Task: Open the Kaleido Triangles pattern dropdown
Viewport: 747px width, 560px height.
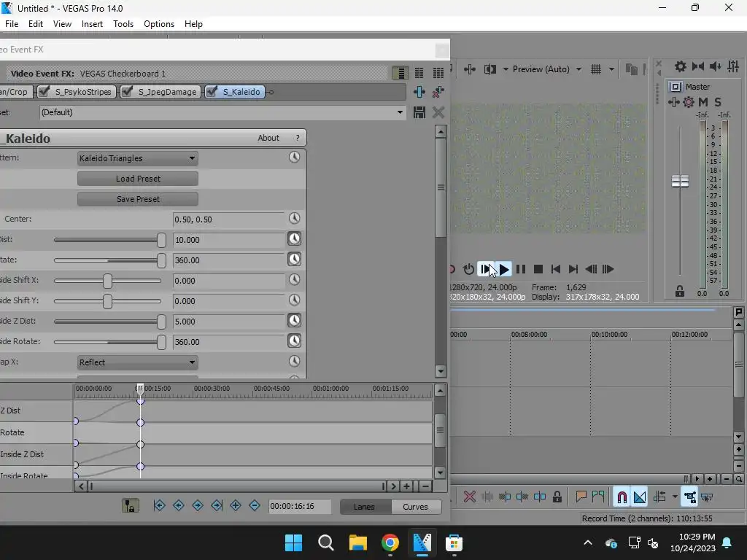Action: [138, 158]
